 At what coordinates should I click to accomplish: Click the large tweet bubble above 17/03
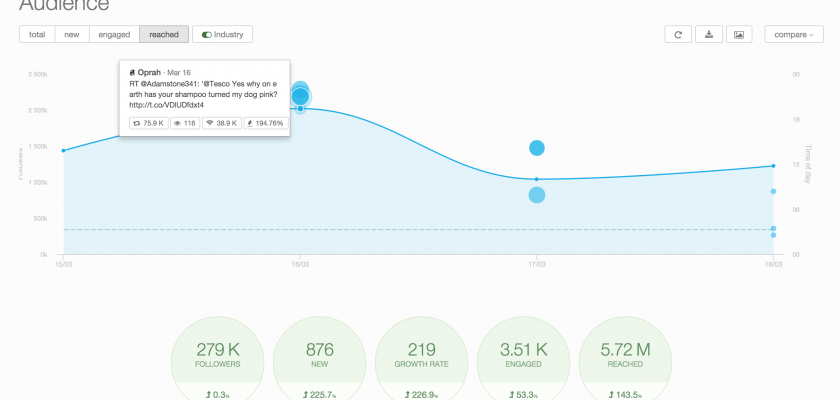(x=537, y=148)
